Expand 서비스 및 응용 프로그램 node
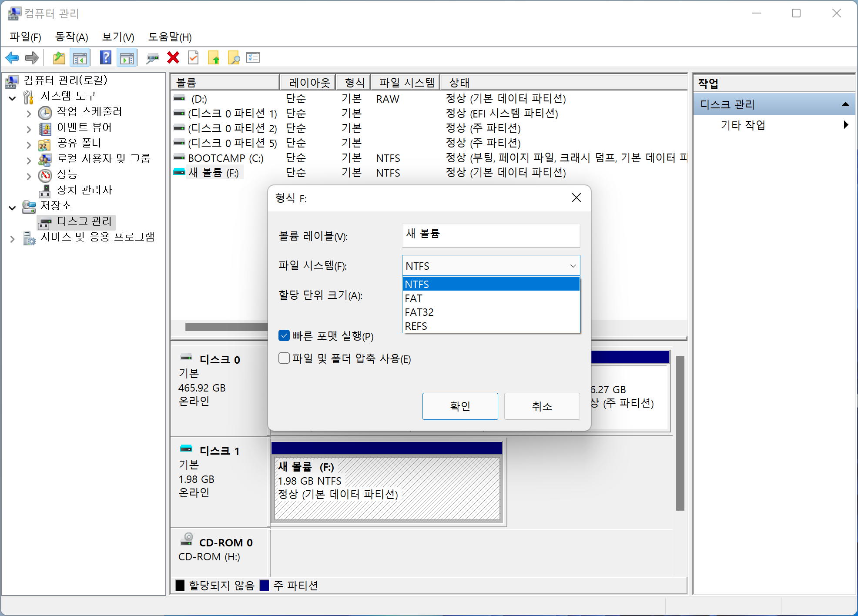Image resolution: width=858 pixels, height=616 pixels. click(x=13, y=239)
